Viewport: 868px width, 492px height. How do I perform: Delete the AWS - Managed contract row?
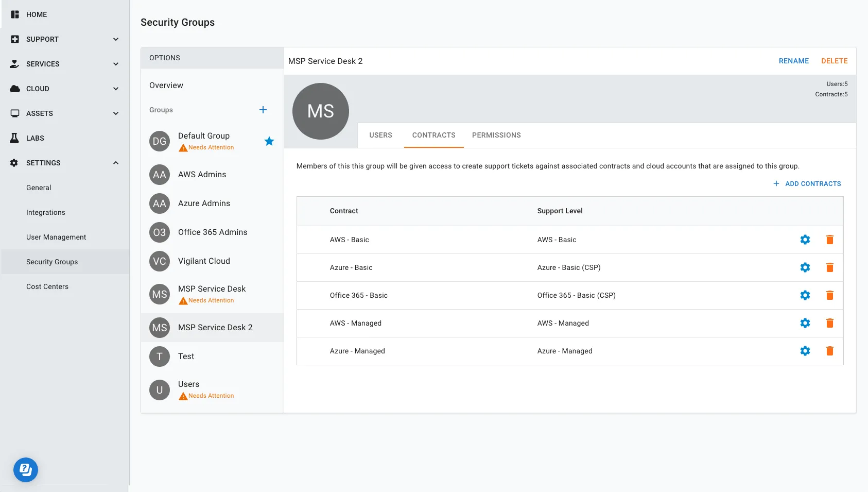830,323
